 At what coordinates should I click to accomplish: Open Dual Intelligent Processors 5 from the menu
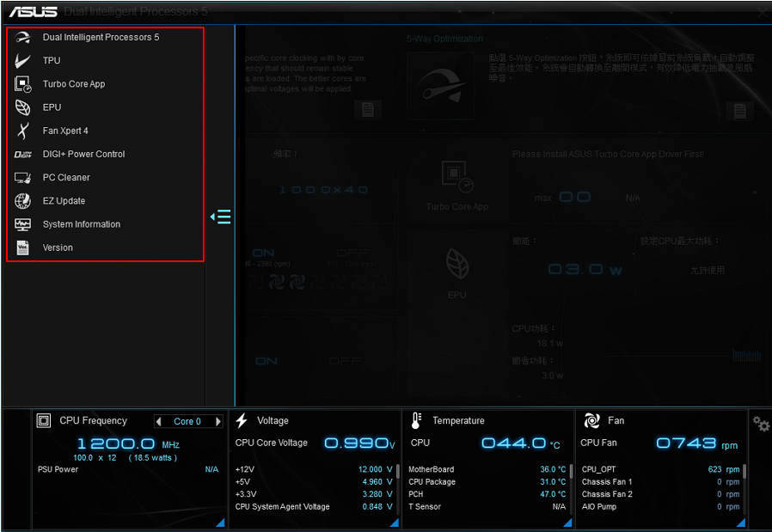point(101,38)
